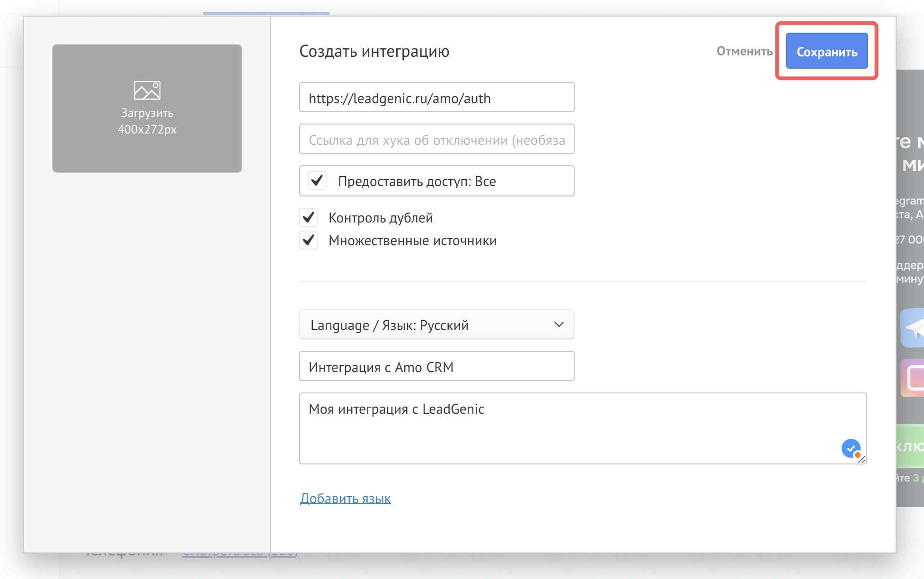Click the Telegram icon in background page
The image size is (924, 579).
(912, 328)
